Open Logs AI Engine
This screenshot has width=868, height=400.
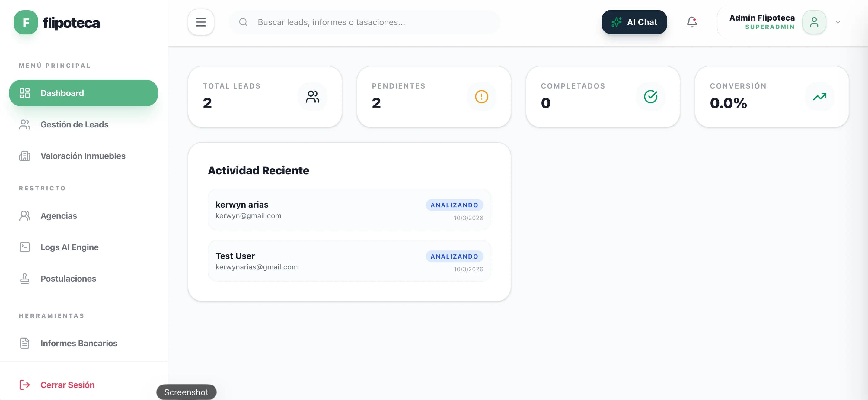tap(84, 247)
